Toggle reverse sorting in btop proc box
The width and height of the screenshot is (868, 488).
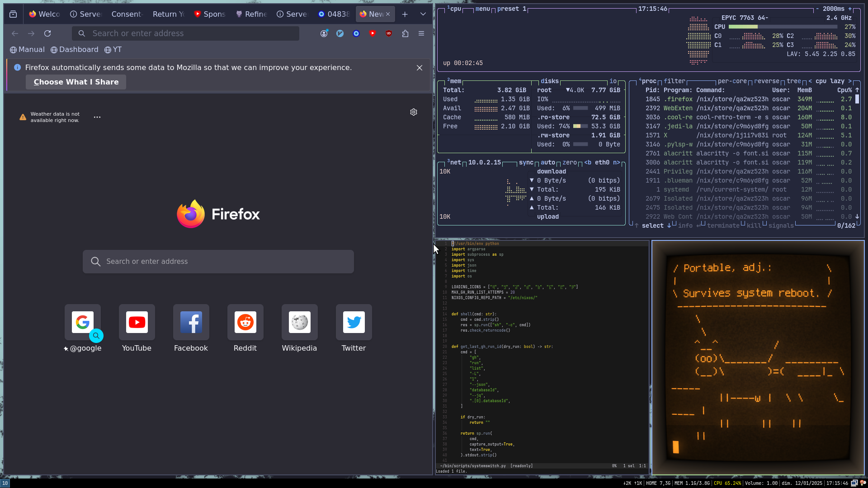(x=767, y=81)
